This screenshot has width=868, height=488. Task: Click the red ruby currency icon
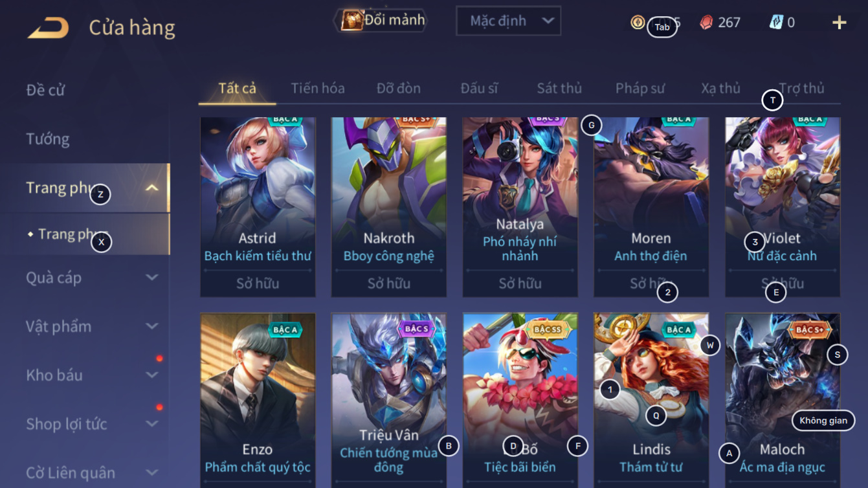click(x=706, y=23)
